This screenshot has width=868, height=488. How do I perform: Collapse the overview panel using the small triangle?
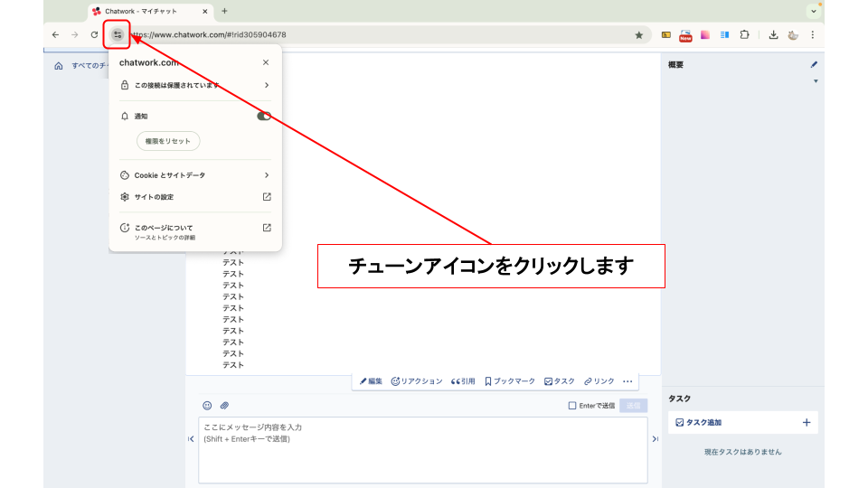[816, 81]
